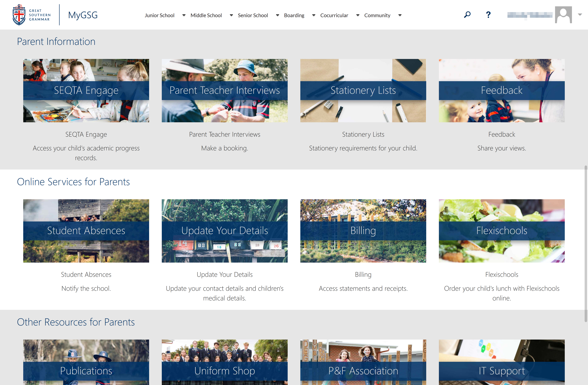The image size is (588, 385).
Task: Expand the Community dropdown arrow
Action: [400, 15]
